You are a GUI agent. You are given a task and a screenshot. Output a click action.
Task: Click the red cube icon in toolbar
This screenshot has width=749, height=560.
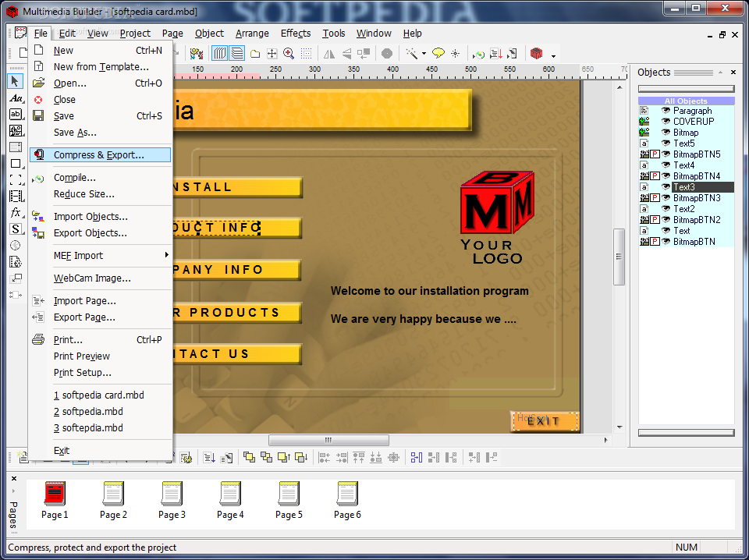tap(537, 54)
